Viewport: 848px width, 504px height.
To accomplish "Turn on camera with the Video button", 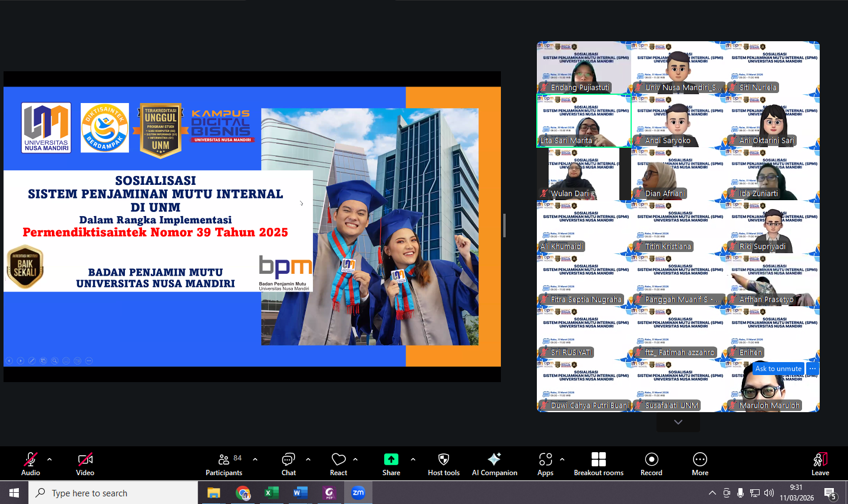I will point(85,459).
